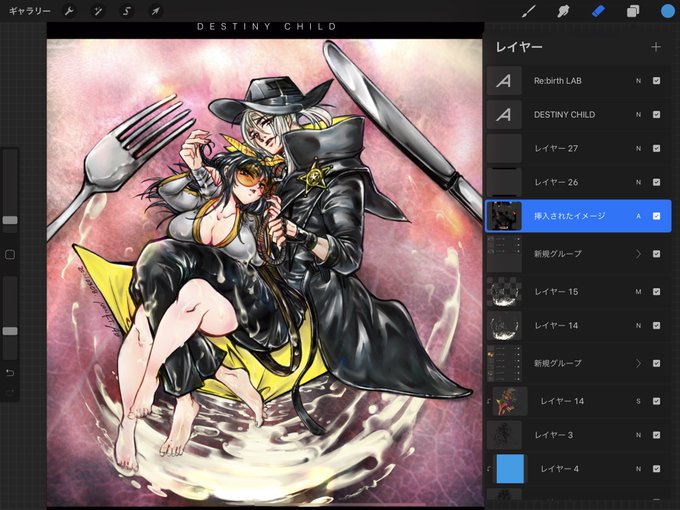The width and height of the screenshot is (680, 510).
Task: Activate the Transform arrow tool
Action: click(155, 11)
